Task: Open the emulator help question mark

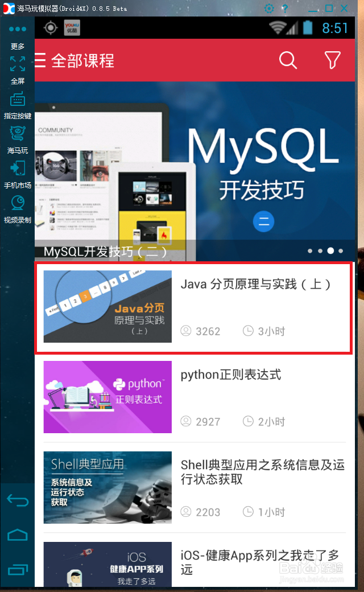Action: (285, 9)
